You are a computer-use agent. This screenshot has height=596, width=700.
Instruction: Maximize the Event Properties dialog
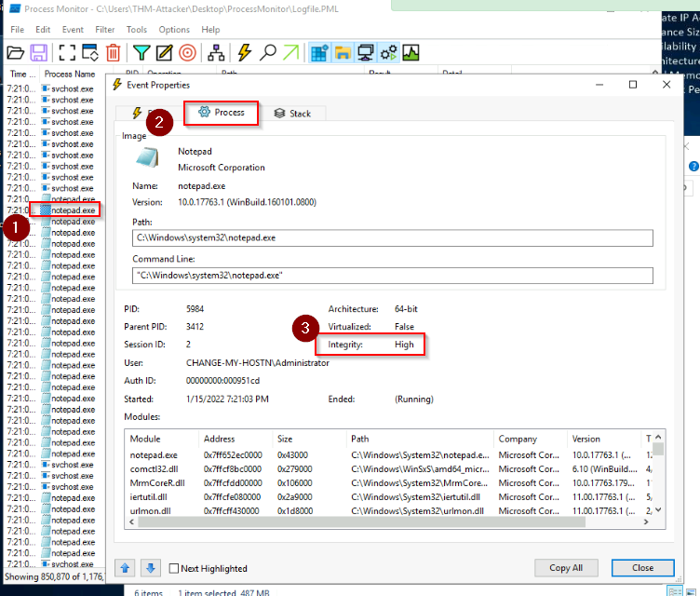coord(633,85)
